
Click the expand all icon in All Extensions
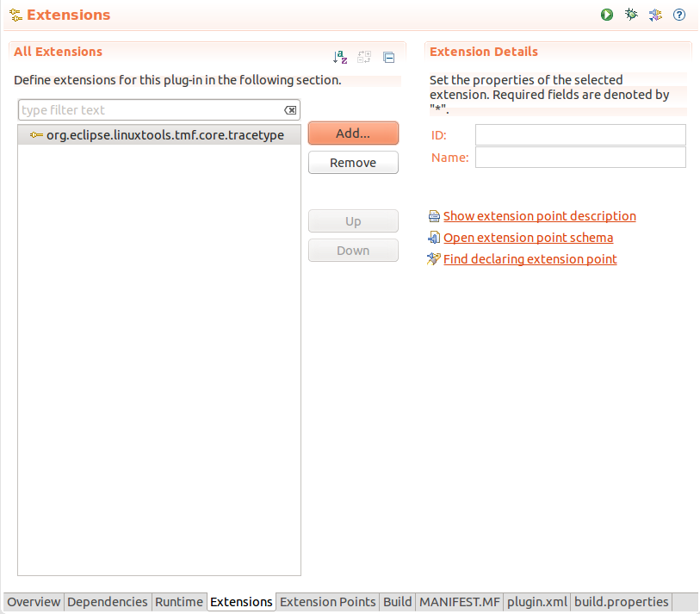364,58
